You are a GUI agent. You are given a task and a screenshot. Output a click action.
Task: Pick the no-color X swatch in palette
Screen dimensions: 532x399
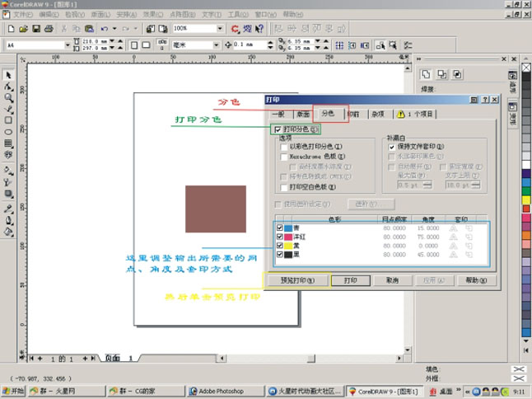(526, 68)
